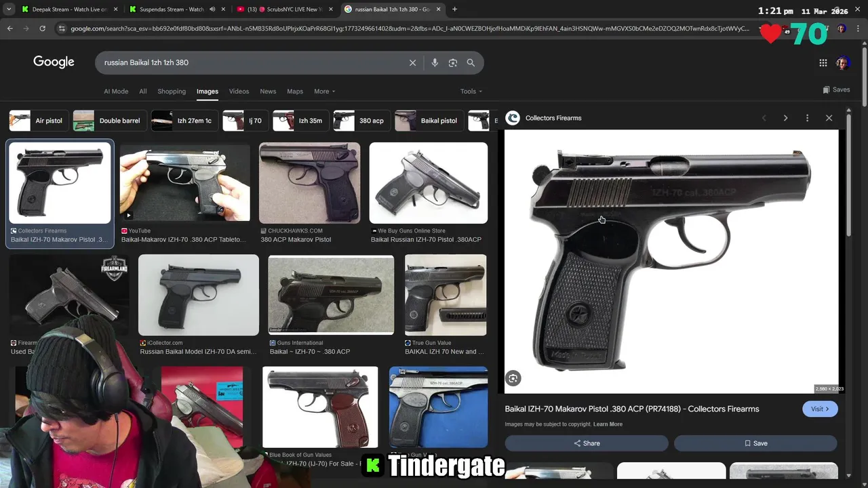This screenshot has width=868, height=488.
Task: Filter by Baikal pistol chip
Action: [x=428, y=121]
